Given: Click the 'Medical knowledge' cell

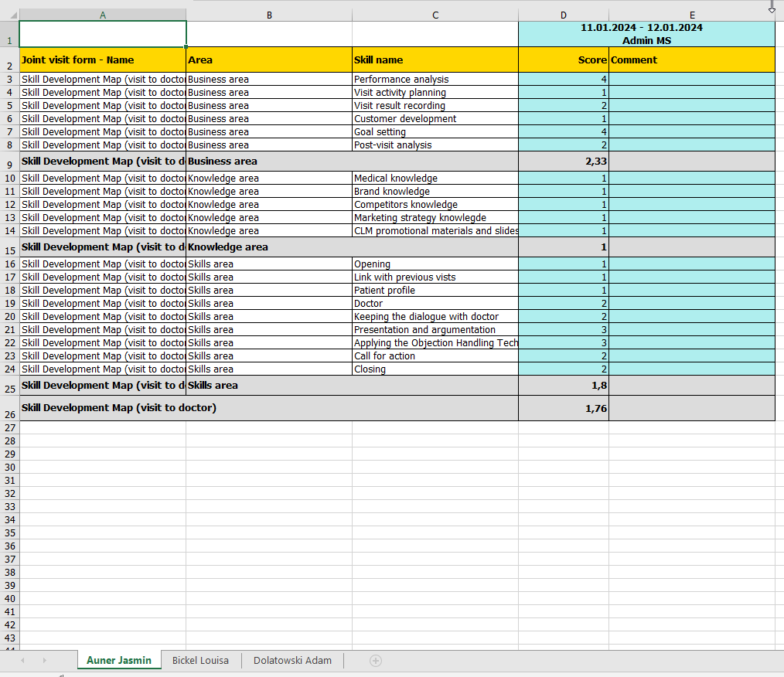Looking at the screenshot, I should pos(435,179).
